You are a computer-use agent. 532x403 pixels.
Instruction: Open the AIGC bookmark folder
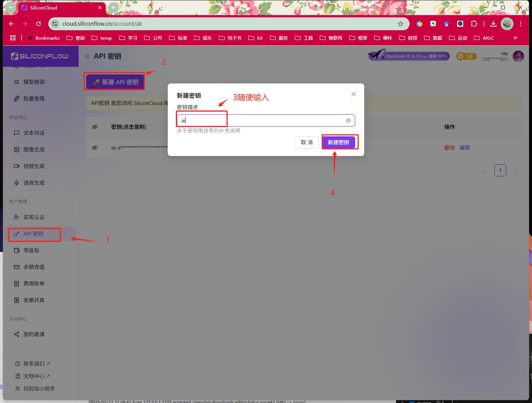pos(484,38)
